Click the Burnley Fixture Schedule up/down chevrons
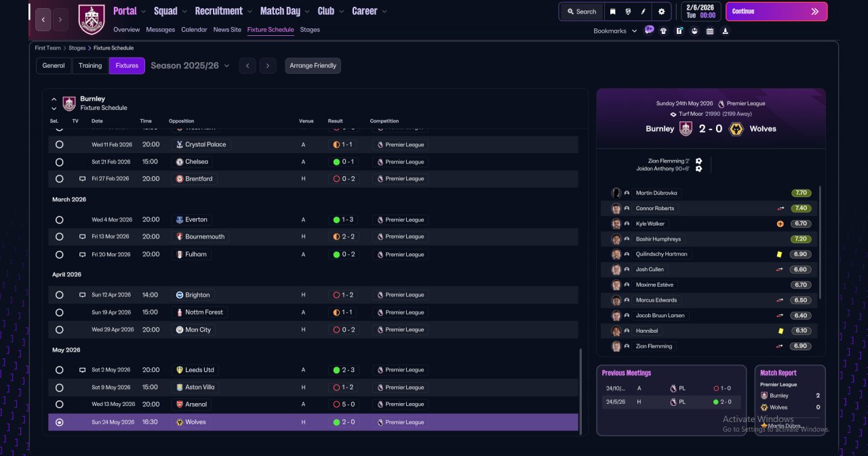The height and width of the screenshot is (456, 868). click(x=54, y=104)
